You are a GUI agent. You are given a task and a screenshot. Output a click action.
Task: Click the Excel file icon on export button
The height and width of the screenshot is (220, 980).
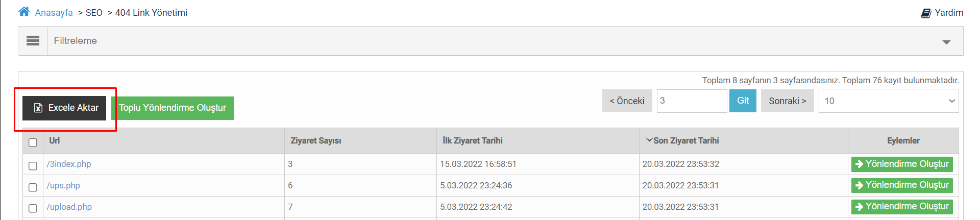(38, 108)
